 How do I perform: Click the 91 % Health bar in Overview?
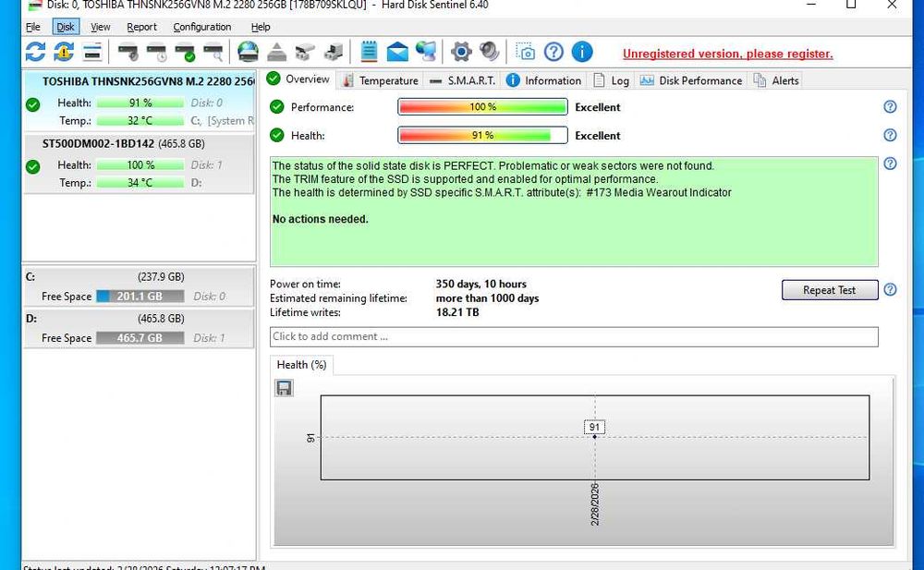(482, 135)
